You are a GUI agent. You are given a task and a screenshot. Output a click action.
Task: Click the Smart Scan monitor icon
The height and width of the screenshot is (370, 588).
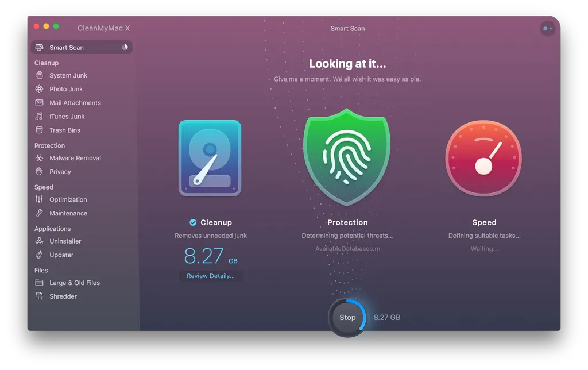coord(40,47)
